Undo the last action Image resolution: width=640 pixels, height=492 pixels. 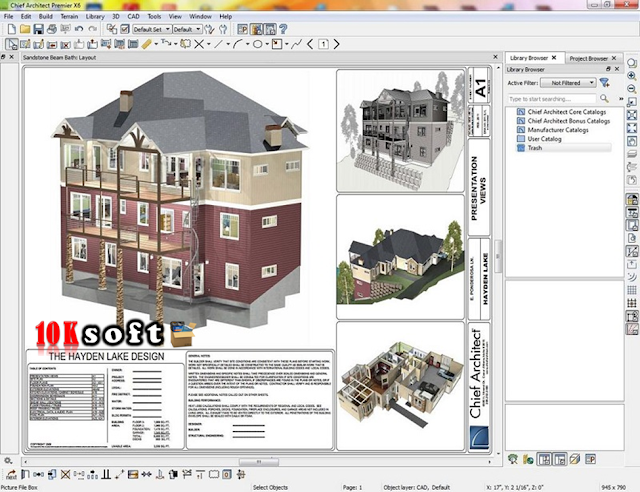click(x=79, y=29)
